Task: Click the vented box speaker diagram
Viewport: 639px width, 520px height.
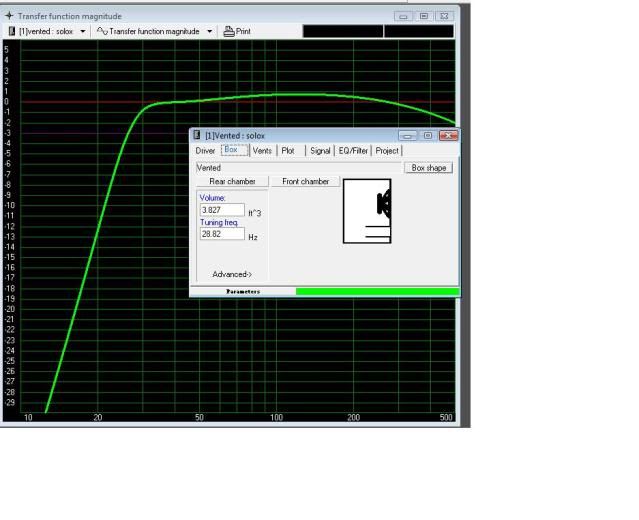Action: pyautogui.click(x=367, y=211)
